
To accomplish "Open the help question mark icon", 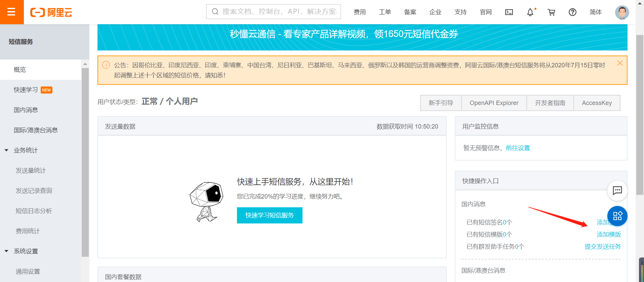I will click(572, 12).
